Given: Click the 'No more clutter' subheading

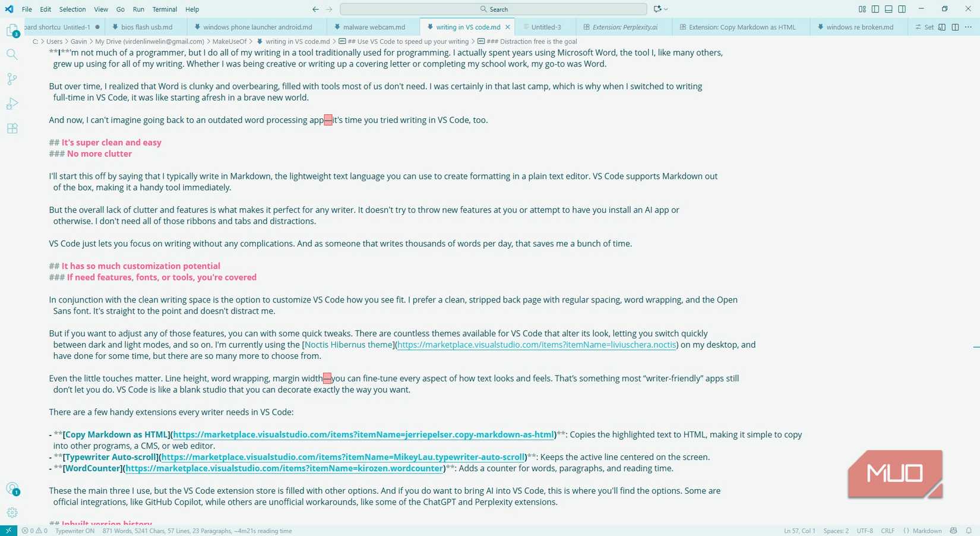Looking at the screenshot, I should pos(99,154).
